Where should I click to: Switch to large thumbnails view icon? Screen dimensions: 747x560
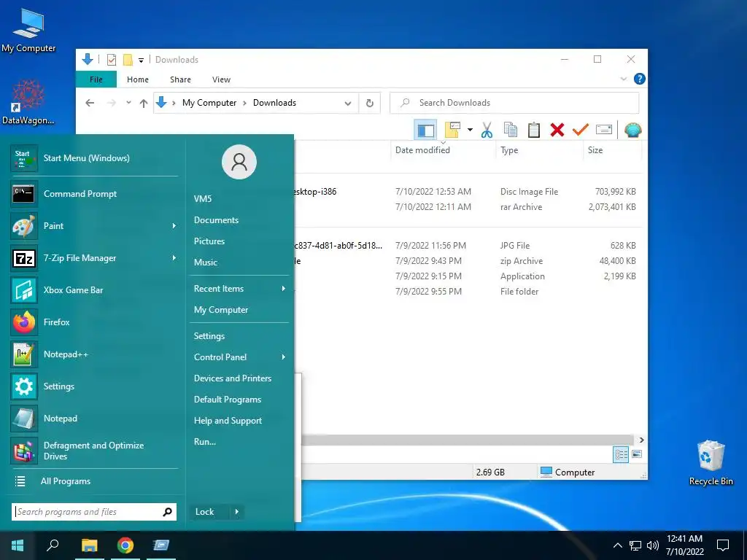tap(636, 454)
